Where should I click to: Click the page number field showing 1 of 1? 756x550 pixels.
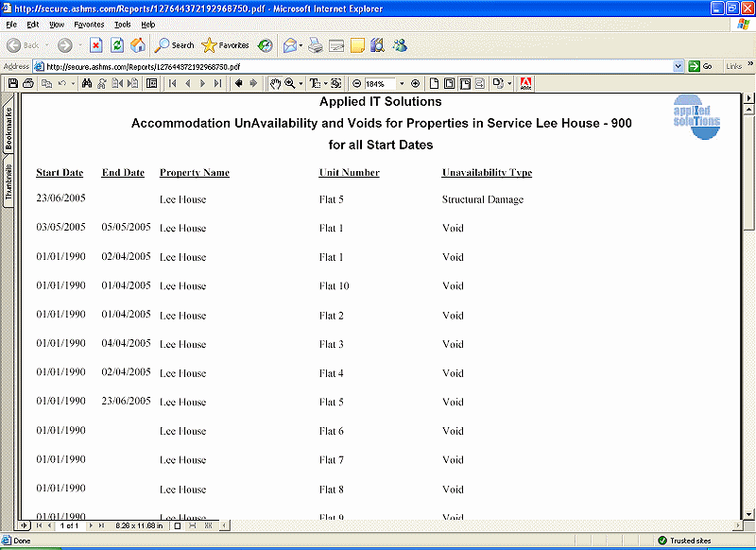[x=69, y=524]
